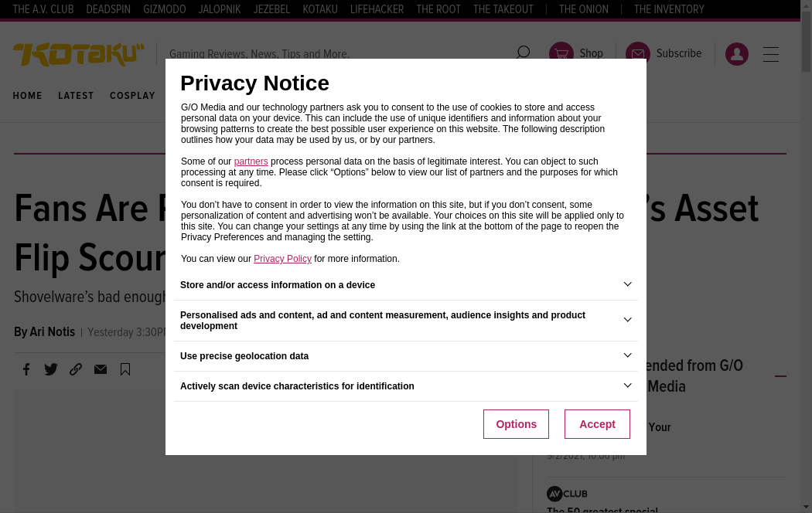Bookmark this article
The image size is (812, 513).
(x=125, y=369)
